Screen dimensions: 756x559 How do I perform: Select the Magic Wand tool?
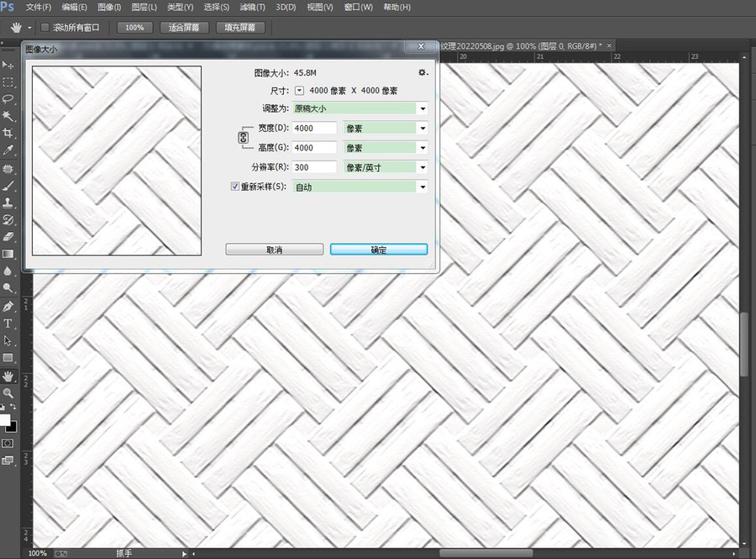[x=8, y=116]
